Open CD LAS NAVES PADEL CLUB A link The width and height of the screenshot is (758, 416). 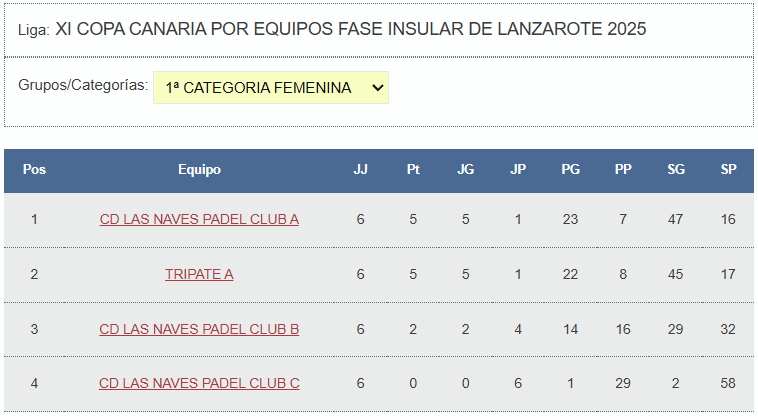199,219
